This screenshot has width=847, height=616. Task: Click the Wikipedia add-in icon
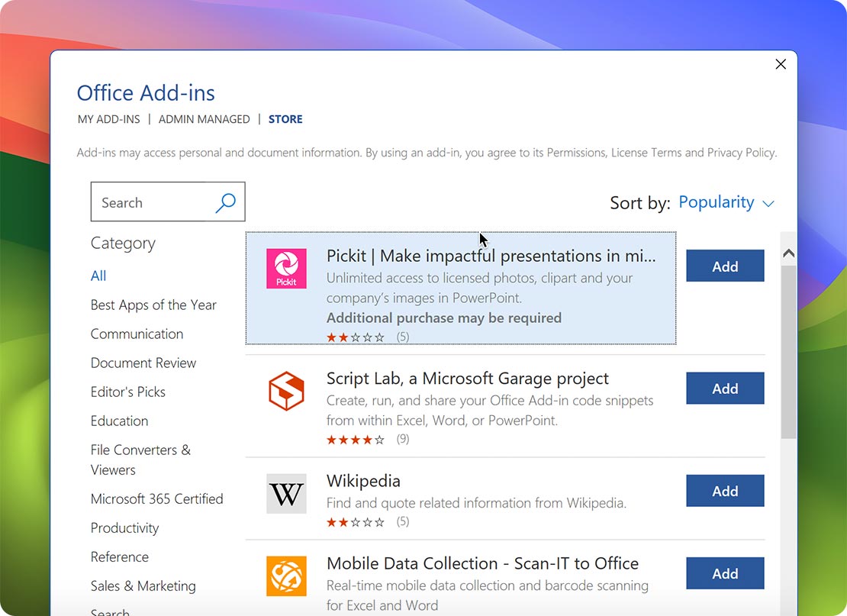point(286,494)
